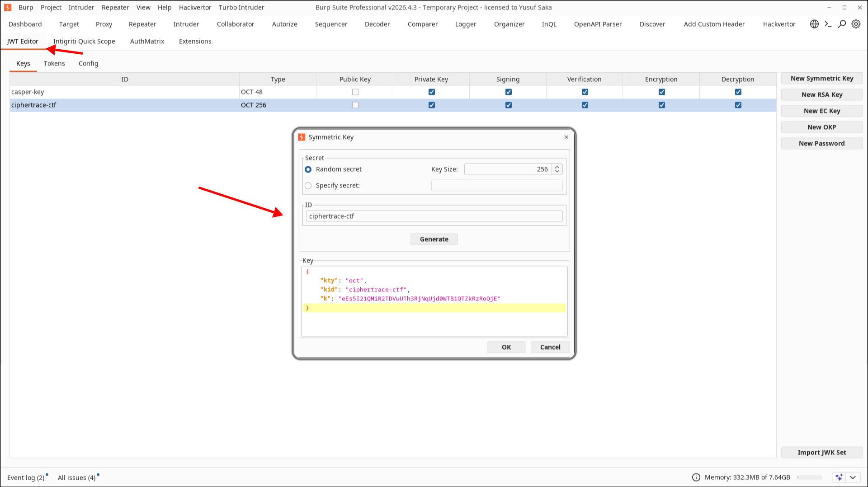Expand the status bar chevron dropdown
Viewport: 868px width, 487px height.
[x=853, y=477]
